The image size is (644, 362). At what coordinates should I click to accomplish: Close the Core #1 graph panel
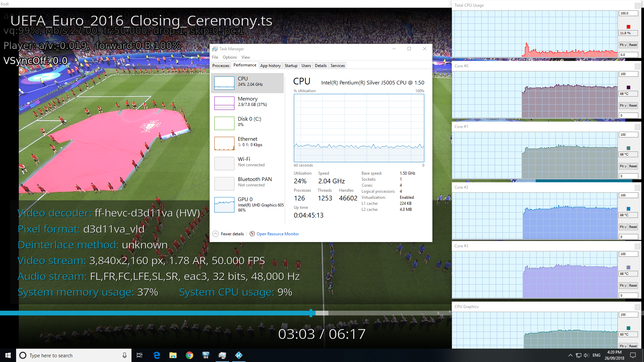638,127
